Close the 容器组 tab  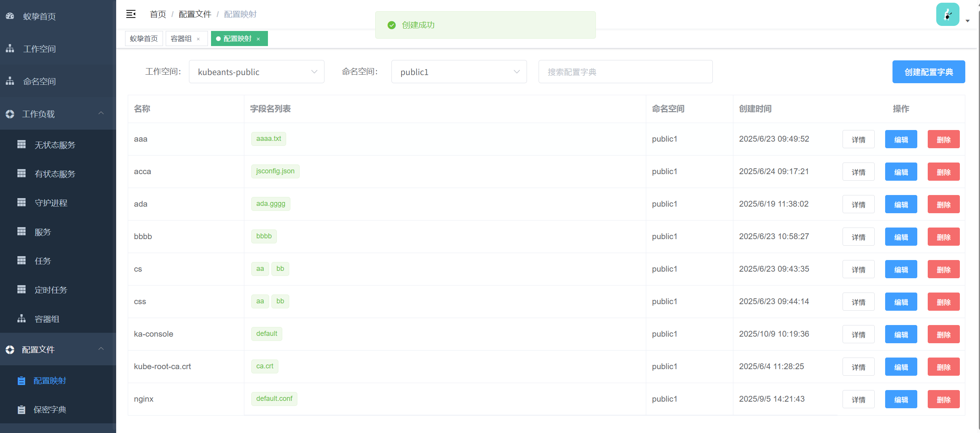(198, 39)
